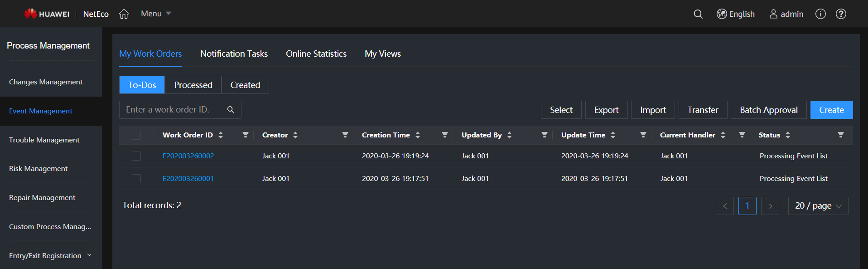The height and width of the screenshot is (269, 868).
Task: Toggle the select-all header checkbox
Action: pos(136,135)
